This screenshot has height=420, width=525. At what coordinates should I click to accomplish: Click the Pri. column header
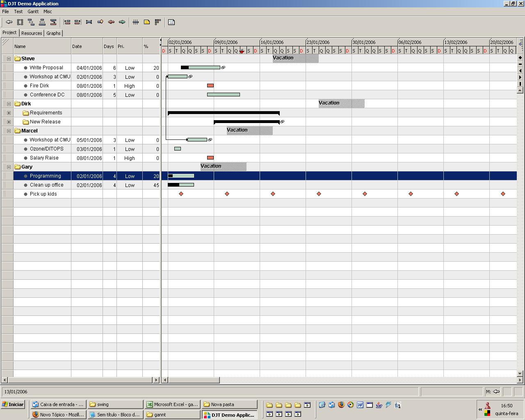click(x=130, y=46)
